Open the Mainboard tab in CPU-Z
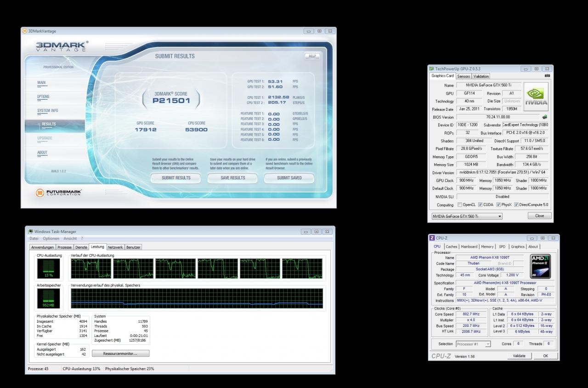Viewport: 588px width, 388px height. point(469,247)
